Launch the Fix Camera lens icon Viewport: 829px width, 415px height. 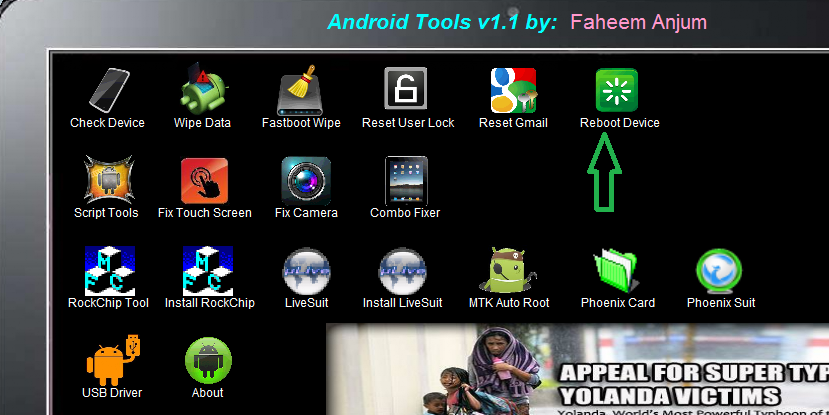(306, 181)
